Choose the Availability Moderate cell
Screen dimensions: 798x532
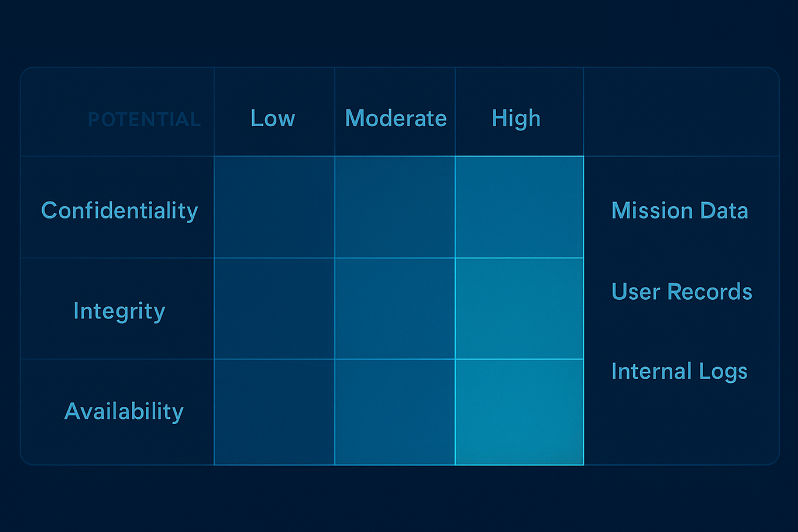(x=395, y=411)
